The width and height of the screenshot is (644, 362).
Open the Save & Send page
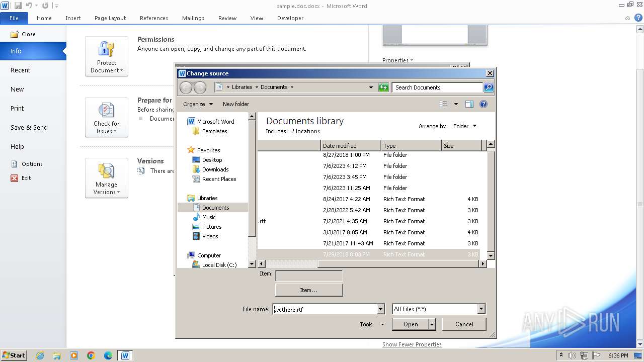(29, 128)
